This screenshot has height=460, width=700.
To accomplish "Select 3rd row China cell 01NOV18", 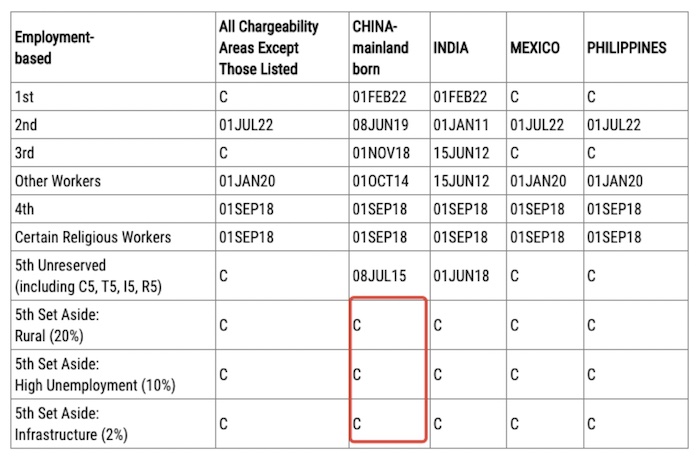I will point(381,153).
